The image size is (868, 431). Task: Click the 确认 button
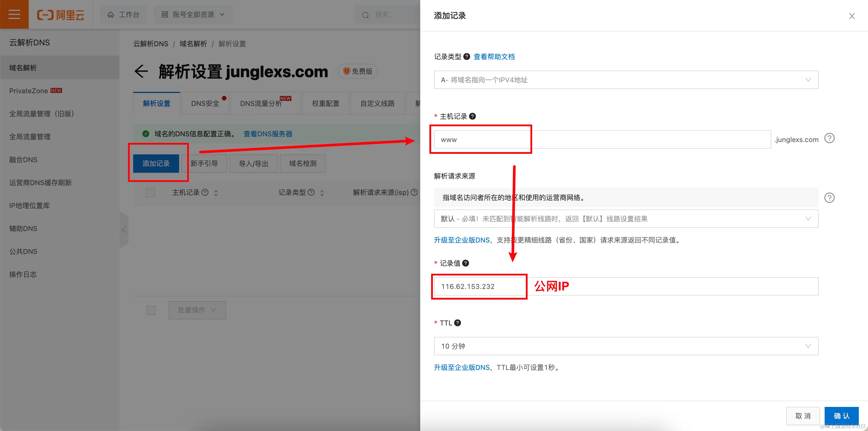pyautogui.click(x=841, y=416)
